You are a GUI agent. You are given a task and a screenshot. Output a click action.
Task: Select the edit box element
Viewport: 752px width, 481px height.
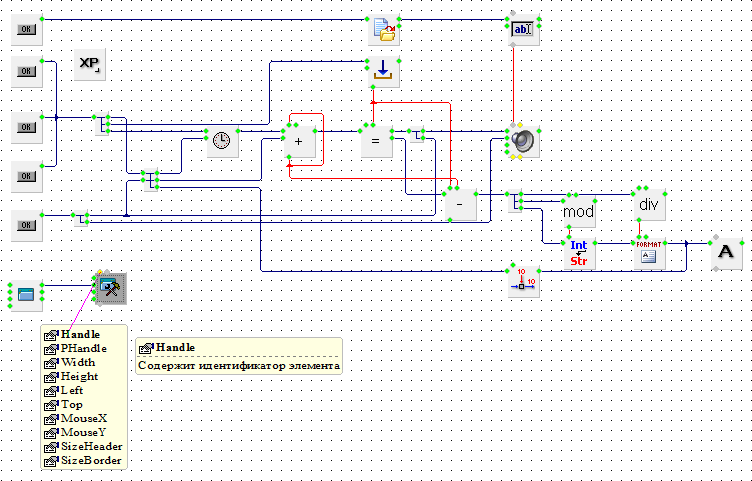point(522,30)
